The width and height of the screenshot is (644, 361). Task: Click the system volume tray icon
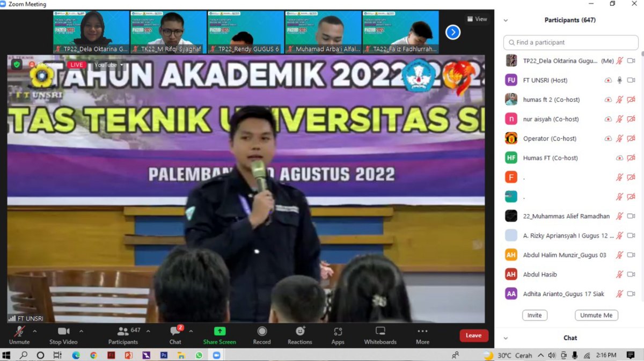[x=552, y=355]
